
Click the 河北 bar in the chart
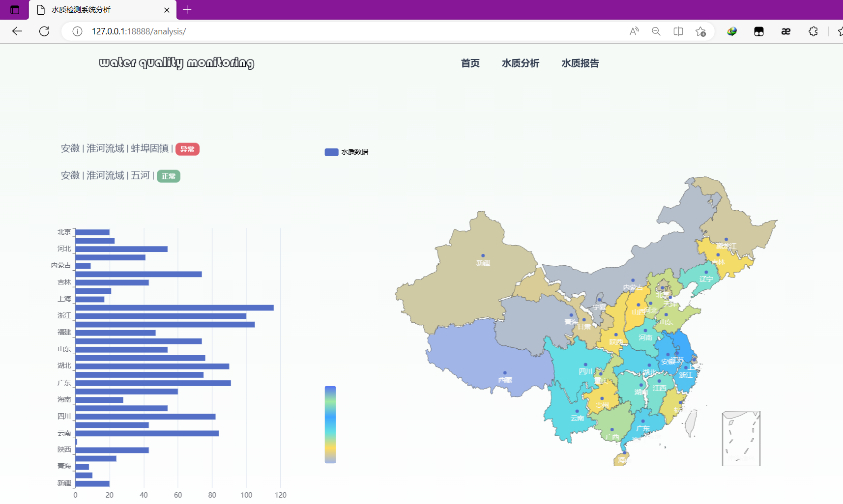[x=121, y=249]
